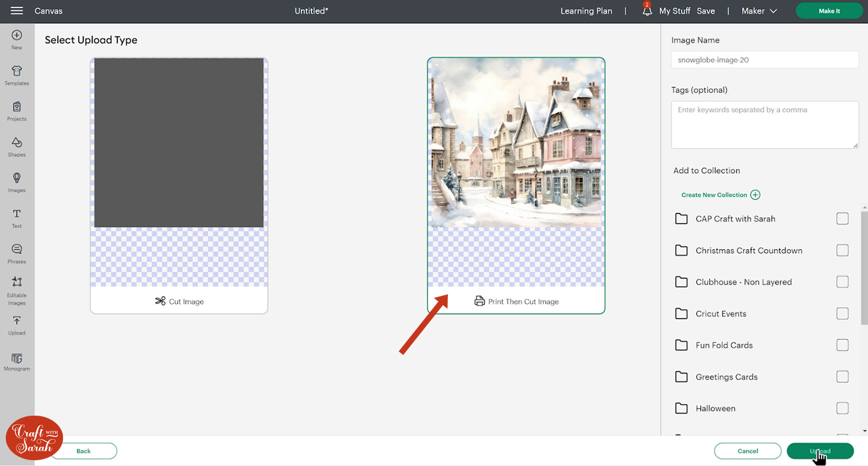Open the Templates panel
The width and height of the screenshot is (868, 466).
pos(17,75)
